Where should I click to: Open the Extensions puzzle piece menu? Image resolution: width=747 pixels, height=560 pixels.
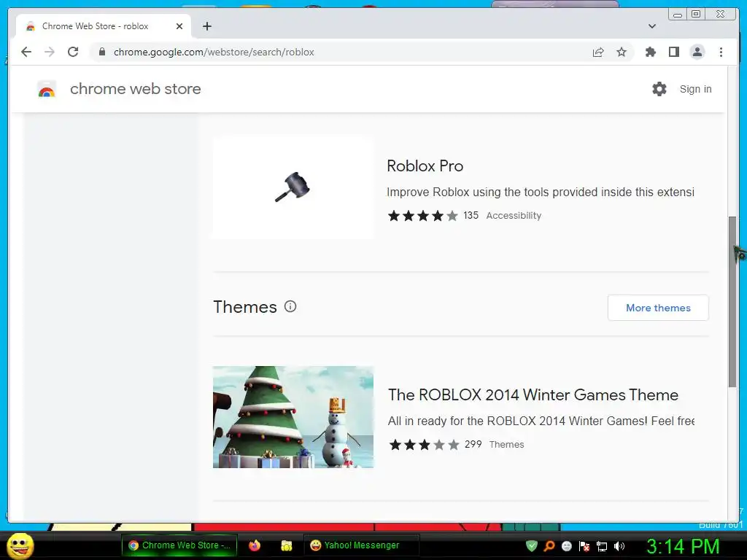tap(650, 52)
